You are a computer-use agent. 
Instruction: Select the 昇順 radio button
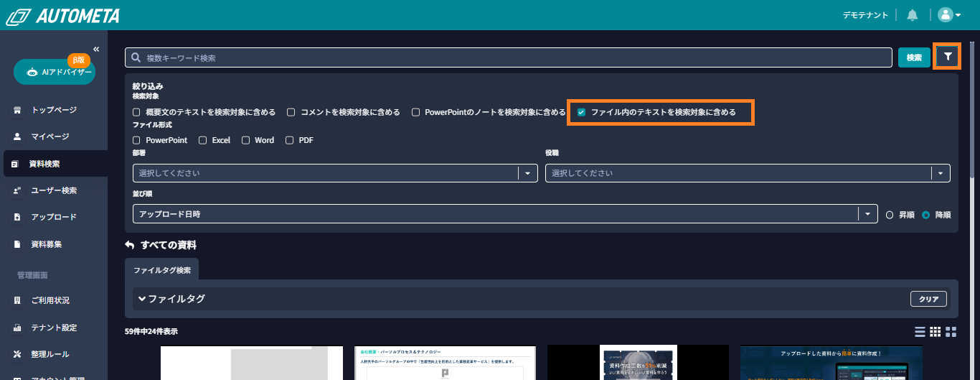coord(890,214)
